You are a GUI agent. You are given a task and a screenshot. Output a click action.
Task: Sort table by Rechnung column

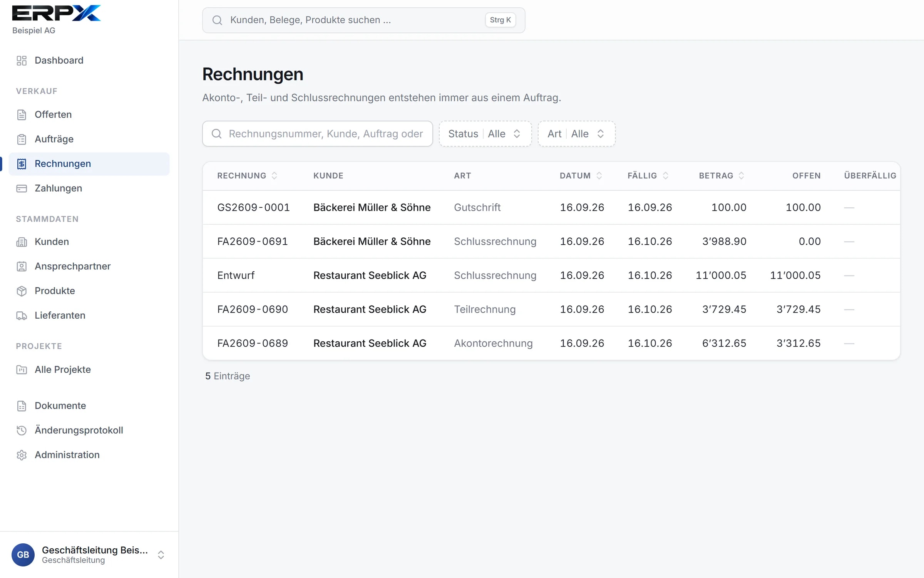tap(247, 176)
